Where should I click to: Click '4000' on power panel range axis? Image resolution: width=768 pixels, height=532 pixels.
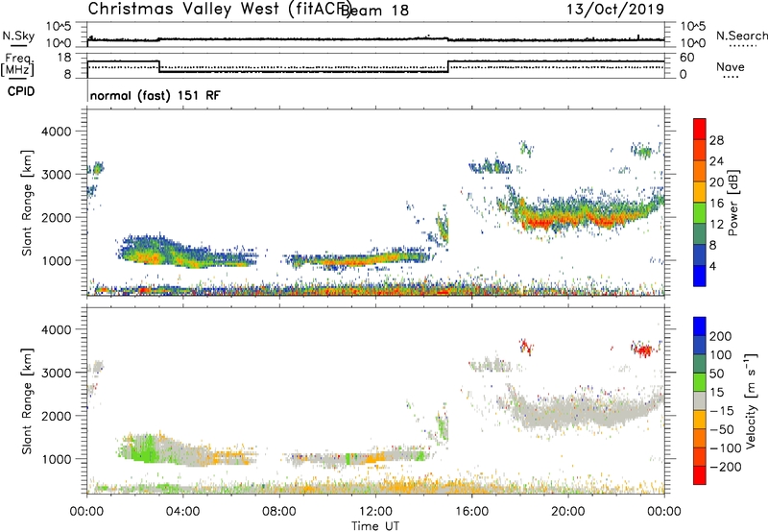[x=57, y=132]
